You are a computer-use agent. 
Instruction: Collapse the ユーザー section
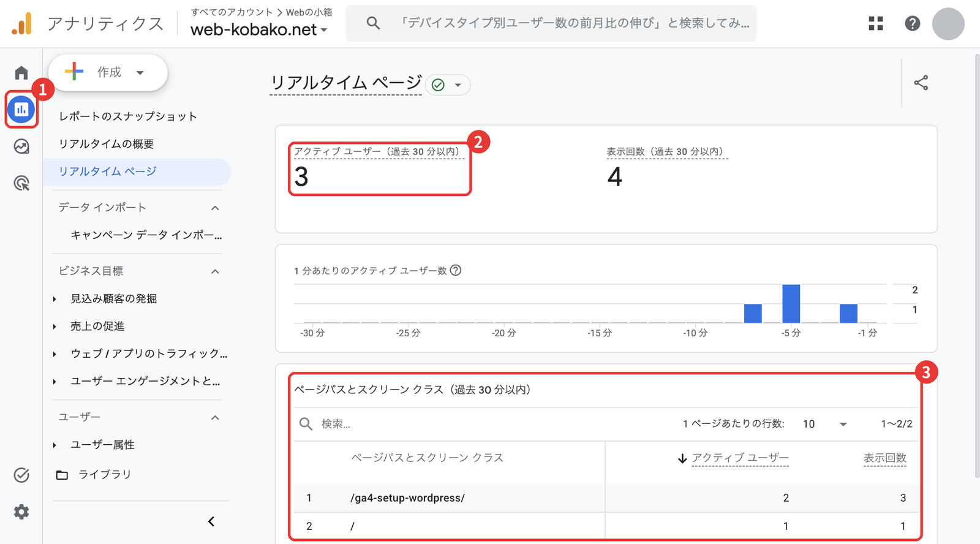pyautogui.click(x=215, y=418)
